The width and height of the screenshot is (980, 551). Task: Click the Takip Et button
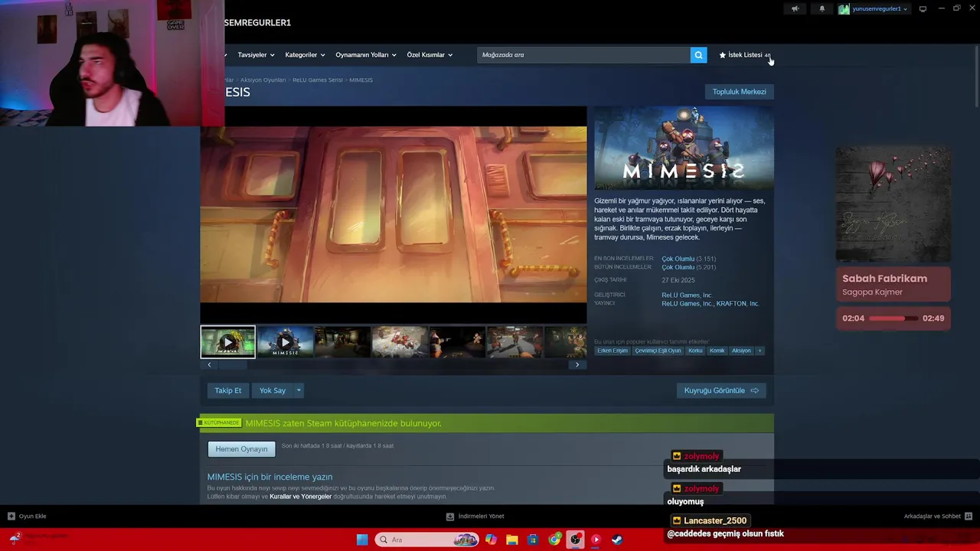(227, 390)
